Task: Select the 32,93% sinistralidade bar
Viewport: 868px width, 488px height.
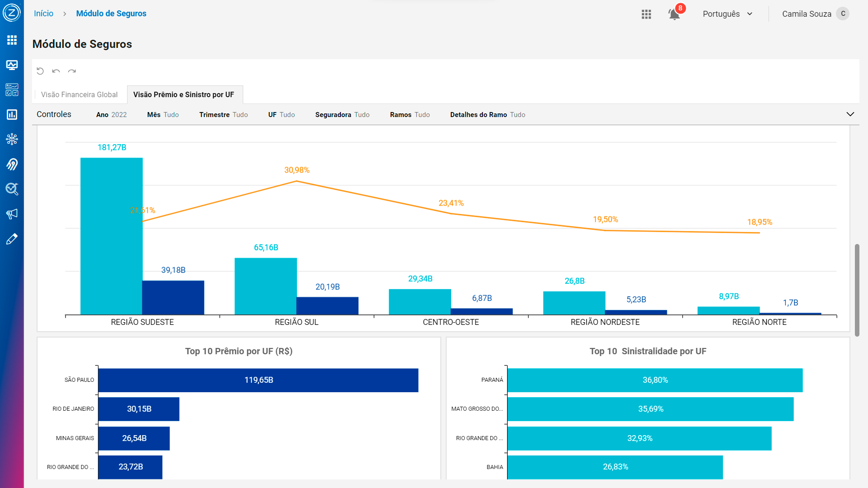Action: 640,438
